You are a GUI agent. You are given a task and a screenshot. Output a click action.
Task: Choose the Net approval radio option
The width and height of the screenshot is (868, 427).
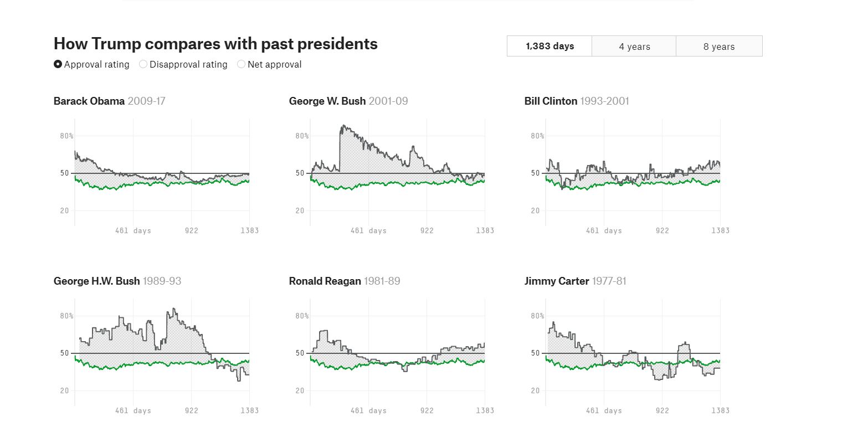(241, 64)
